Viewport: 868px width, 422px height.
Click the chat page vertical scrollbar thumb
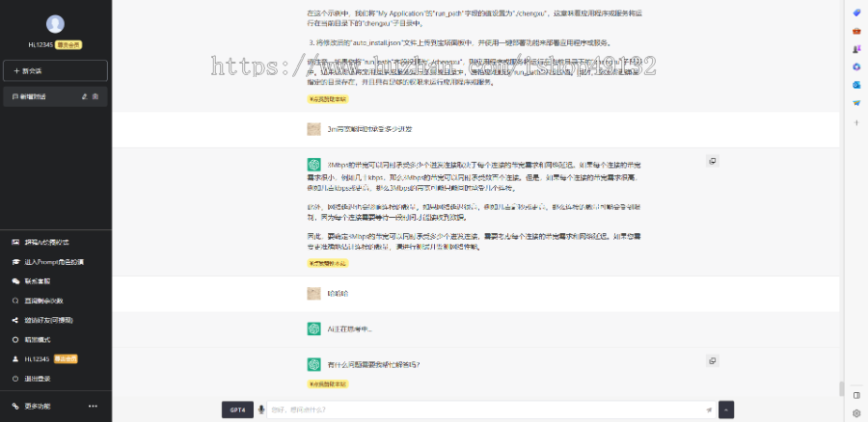click(842, 389)
